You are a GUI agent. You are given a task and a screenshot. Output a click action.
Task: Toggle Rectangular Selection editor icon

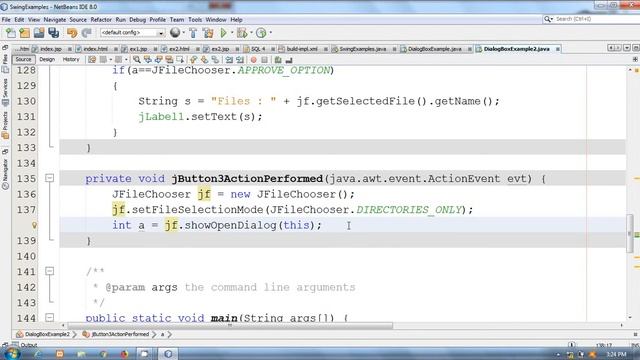180,60
